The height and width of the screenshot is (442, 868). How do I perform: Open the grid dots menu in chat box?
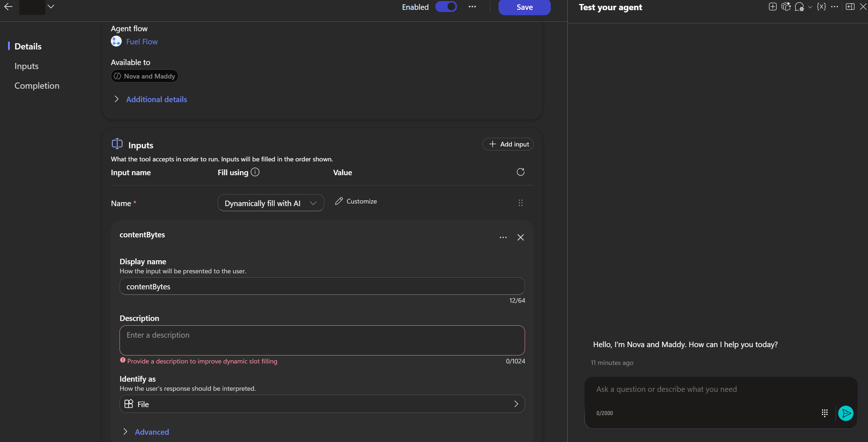(824, 413)
